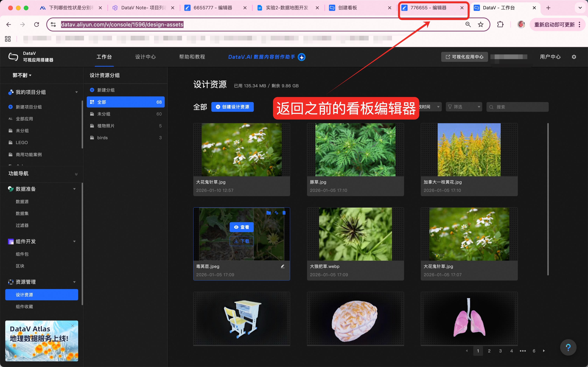The width and height of the screenshot is (588, 367).
Task: Click the move-to-folder icon on 毒莴苣.jpeg
Action: pos(269,213)
